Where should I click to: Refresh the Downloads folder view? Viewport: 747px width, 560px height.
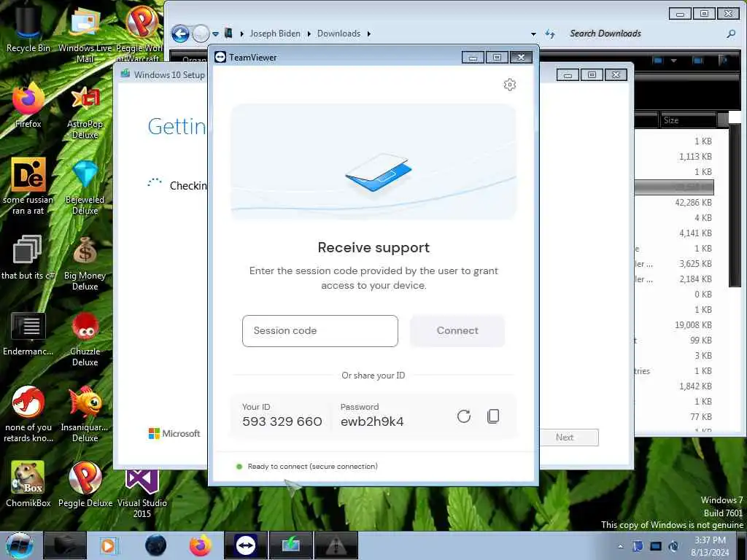click(550, 34)
